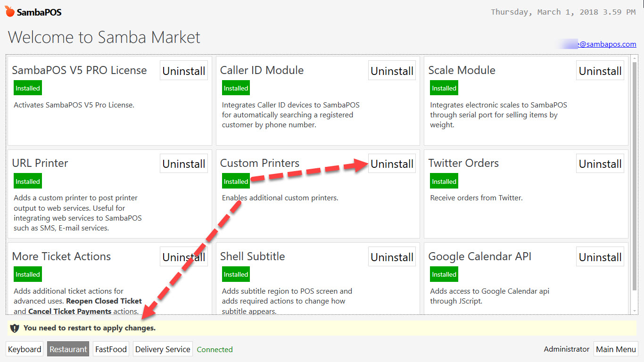Uninstall the Scale Module
The width and height of the screenshot is (644, 362).
(600, 70)
